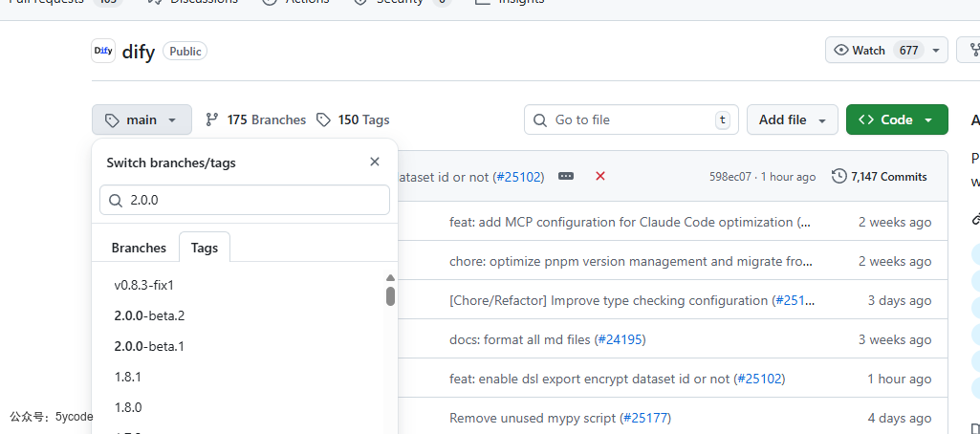Expand commit message ellipsis button
This screenshot has height=434, width=980.
[x=566, y=176]
